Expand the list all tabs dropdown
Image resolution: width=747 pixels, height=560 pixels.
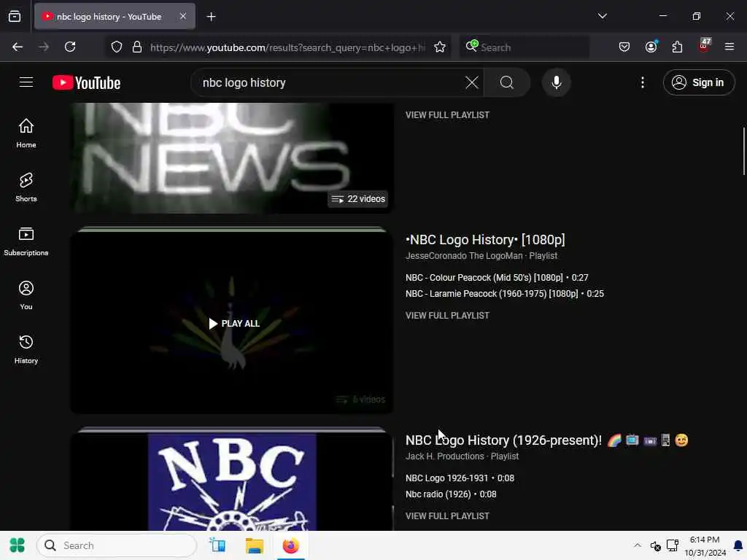(x=602, y=16)
